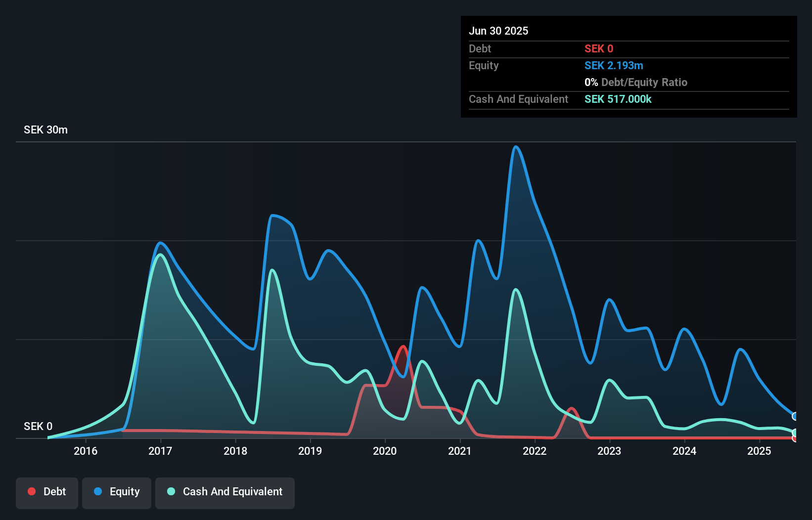
Task: Click the 2022 x-axis label
Action: (x=535, y=451)
